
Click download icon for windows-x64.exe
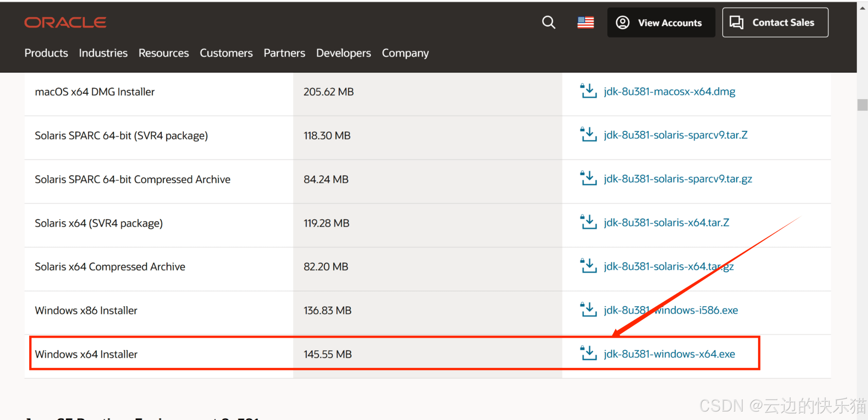tap(588, 353)
